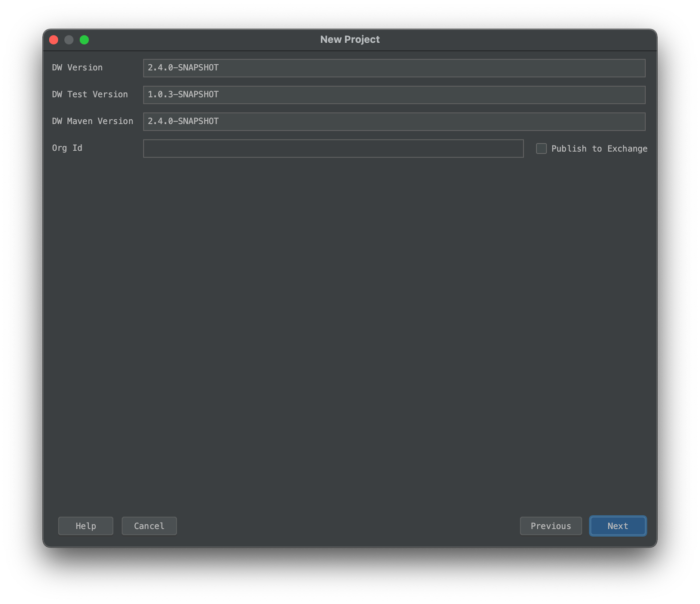Click the red close traffic light
This screenshot has height=604, width=700.
pos(53,39)
